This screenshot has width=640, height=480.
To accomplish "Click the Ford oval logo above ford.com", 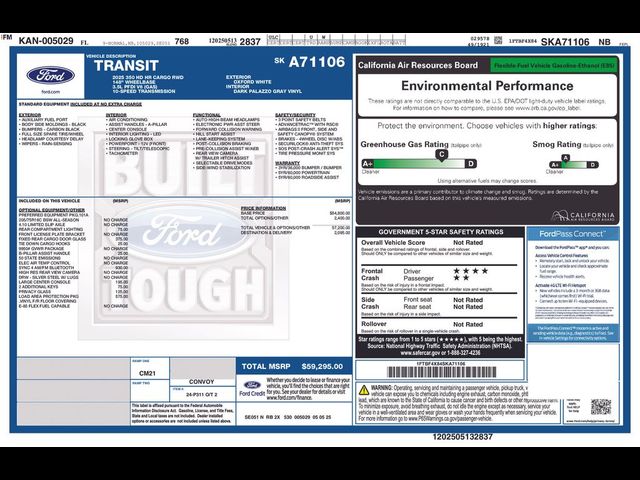I will pos(51,76).
